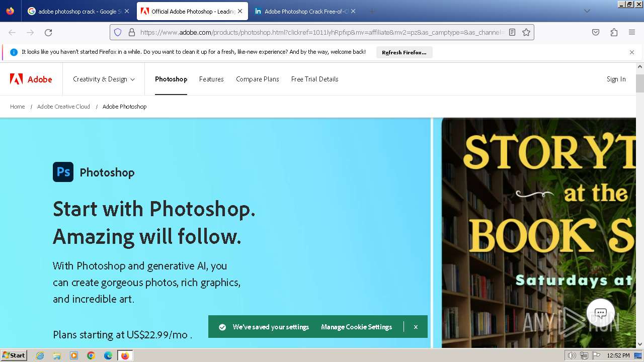Open Windows Media Player taskbar icon

[x=74, y=355]
